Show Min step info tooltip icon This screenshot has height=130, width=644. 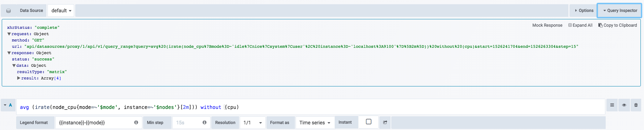coord(204,123)
